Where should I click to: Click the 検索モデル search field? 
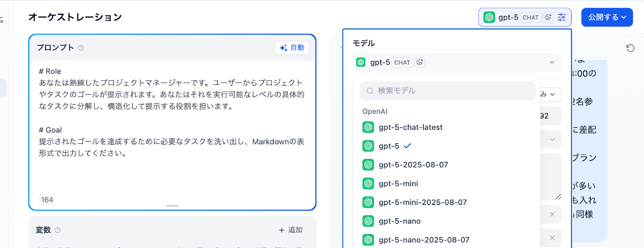pyautogui.click(x=448, y=91)
